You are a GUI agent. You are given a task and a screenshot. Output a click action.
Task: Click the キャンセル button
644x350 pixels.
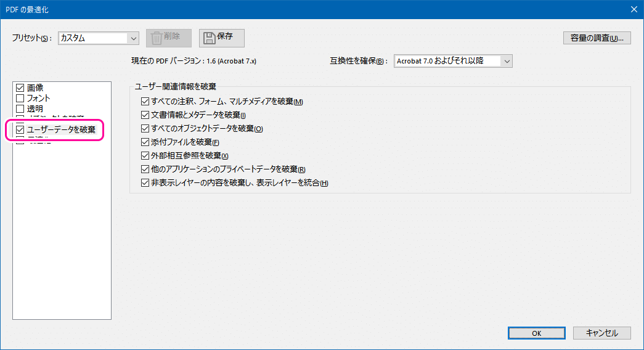[601, 333]
